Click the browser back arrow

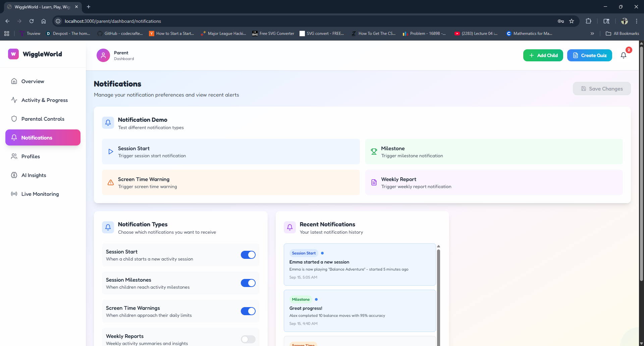(7, 21)
